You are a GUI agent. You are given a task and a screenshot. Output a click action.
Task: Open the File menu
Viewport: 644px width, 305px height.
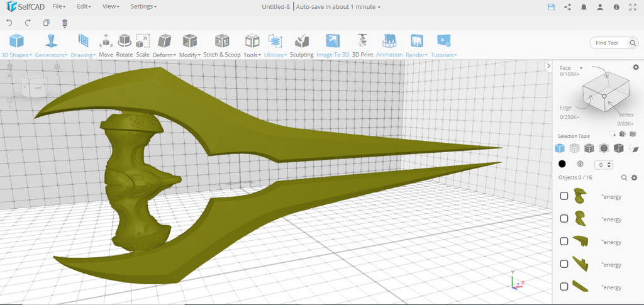point(58,6)
